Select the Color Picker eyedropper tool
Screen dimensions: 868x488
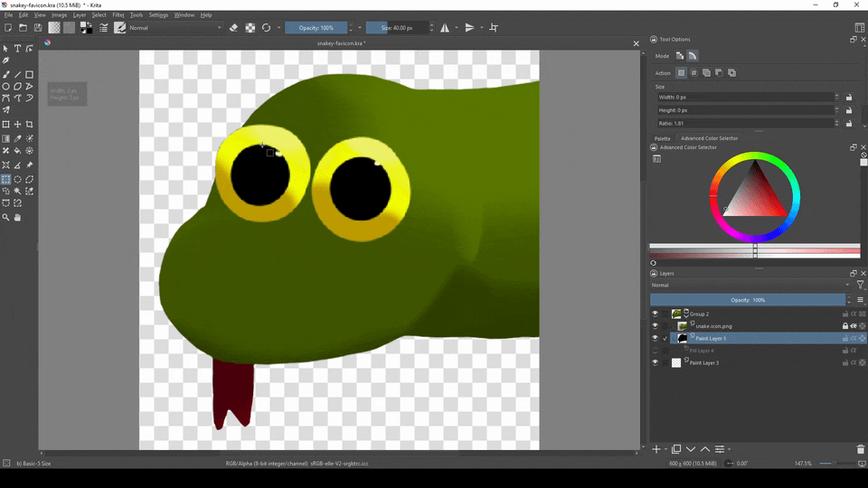[17, 138]
